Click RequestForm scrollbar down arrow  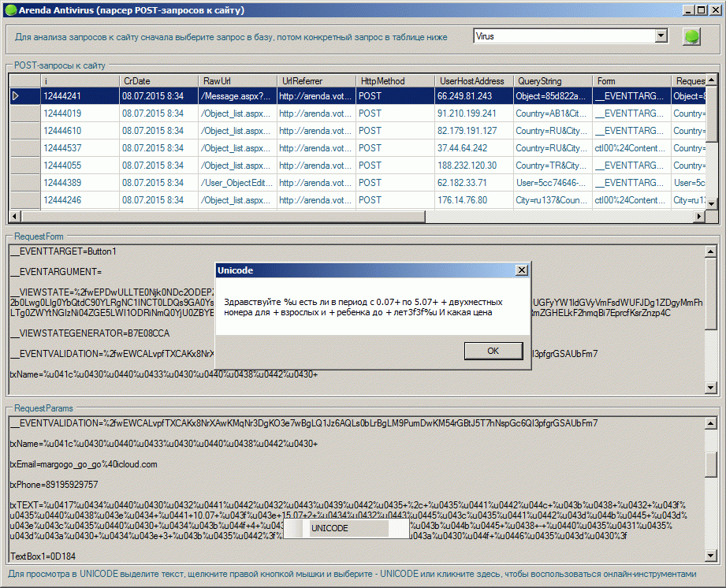711,388
